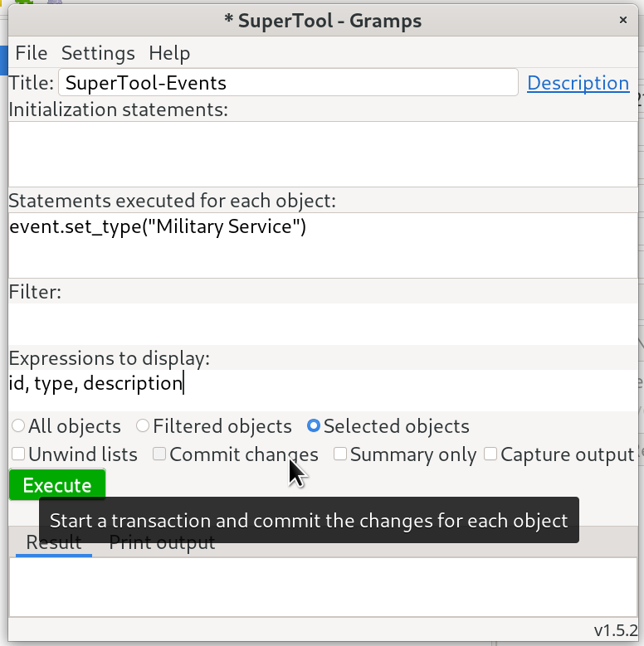644x646 pixels.
Task: Click the Filter expression field
Action: click(x=322, y=323)
